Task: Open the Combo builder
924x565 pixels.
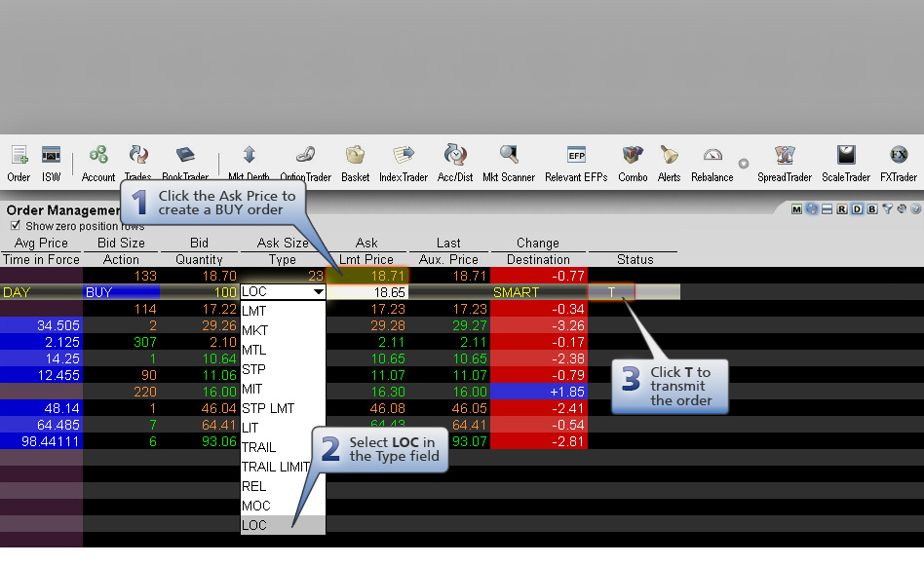Action: 633,164
